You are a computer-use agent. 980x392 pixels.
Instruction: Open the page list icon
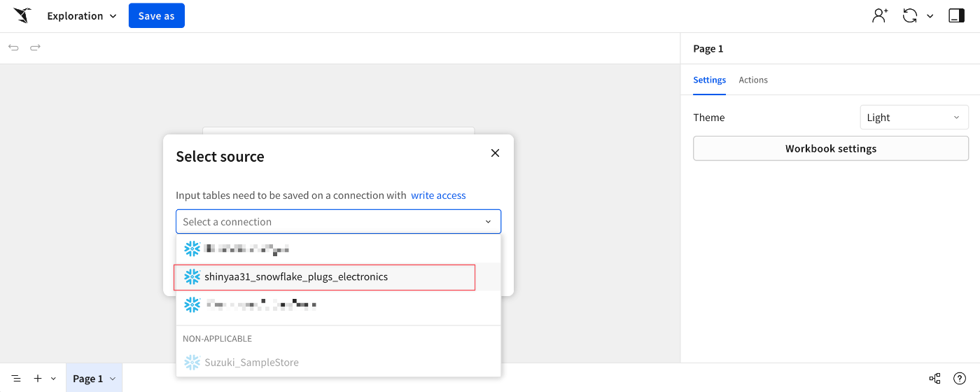click(x=16, y=379)
